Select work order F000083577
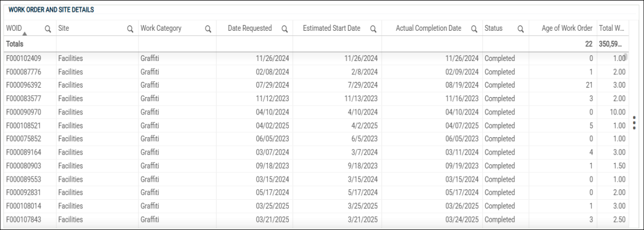644x230 pixels. (x=23, y=99)
